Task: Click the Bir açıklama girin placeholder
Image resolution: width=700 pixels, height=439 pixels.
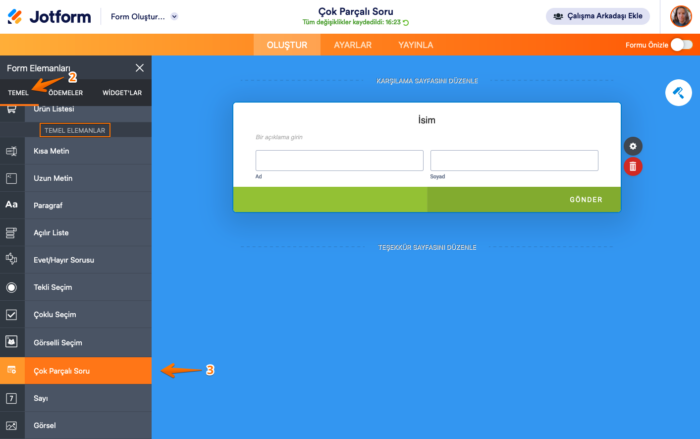Action: (x=279, y=137)
